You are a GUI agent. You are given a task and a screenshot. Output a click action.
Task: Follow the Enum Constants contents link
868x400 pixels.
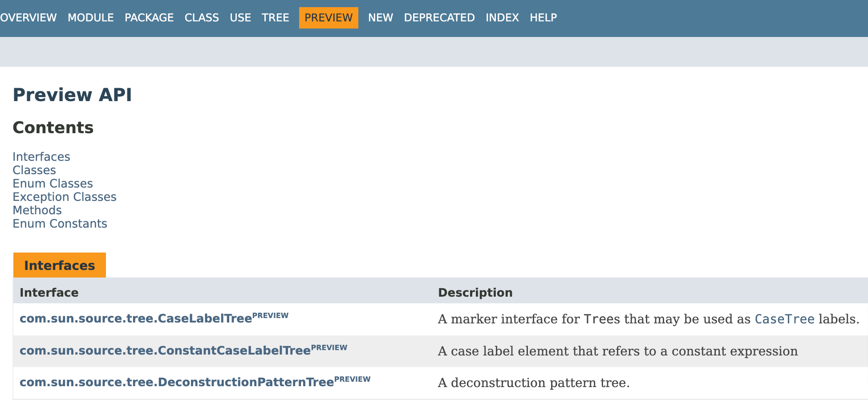coord(60,224)
